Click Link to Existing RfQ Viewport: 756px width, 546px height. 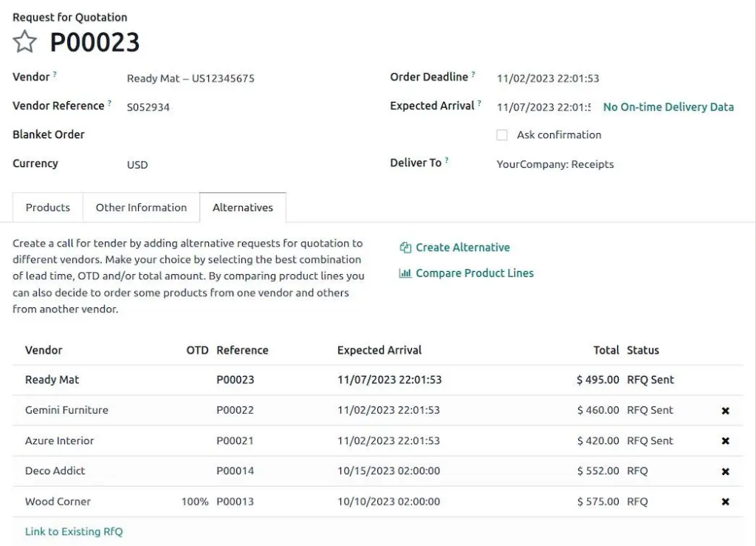click(73, 531)
